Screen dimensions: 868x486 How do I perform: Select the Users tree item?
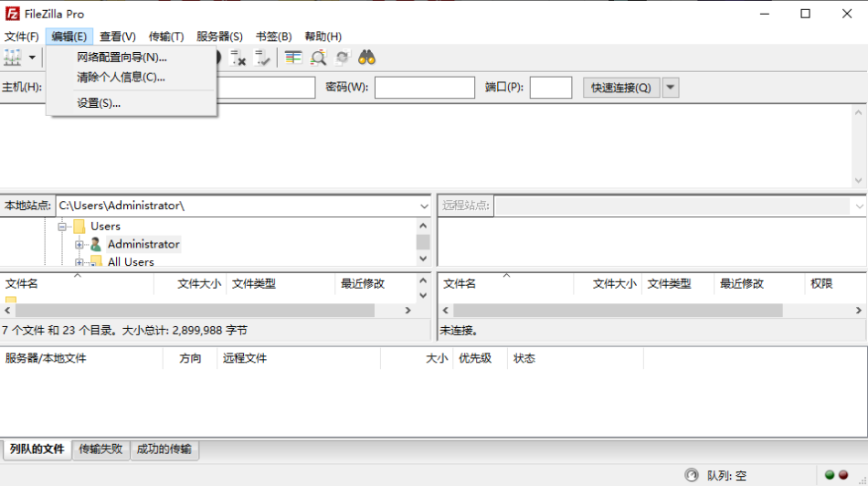point(105,226)
